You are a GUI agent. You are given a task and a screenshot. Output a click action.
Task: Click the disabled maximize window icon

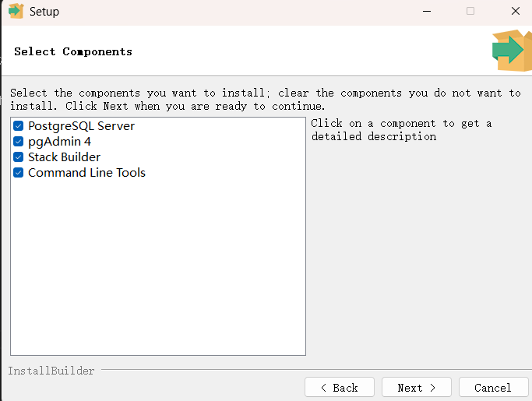[x=470, y=11]
